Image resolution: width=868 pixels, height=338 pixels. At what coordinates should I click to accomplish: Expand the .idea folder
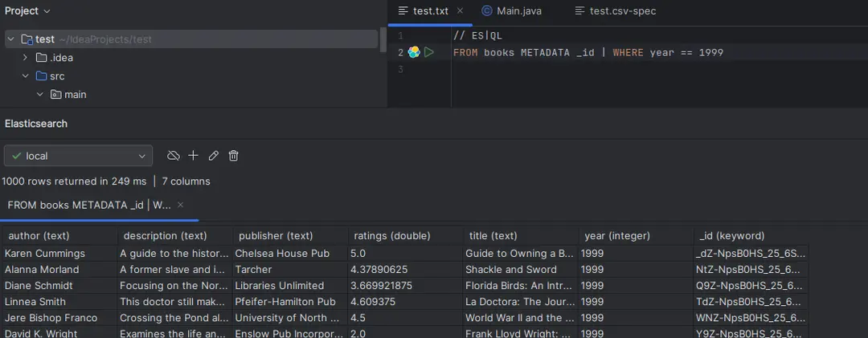click(x=26, y=58)
